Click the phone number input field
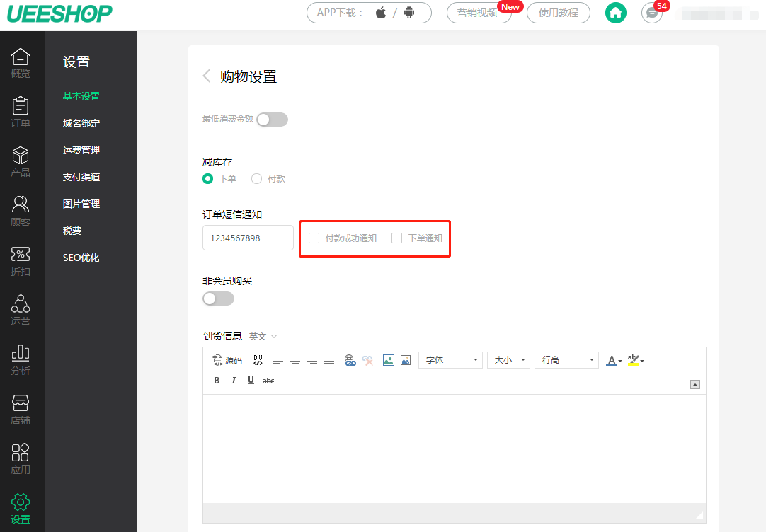 coord(248,238)
